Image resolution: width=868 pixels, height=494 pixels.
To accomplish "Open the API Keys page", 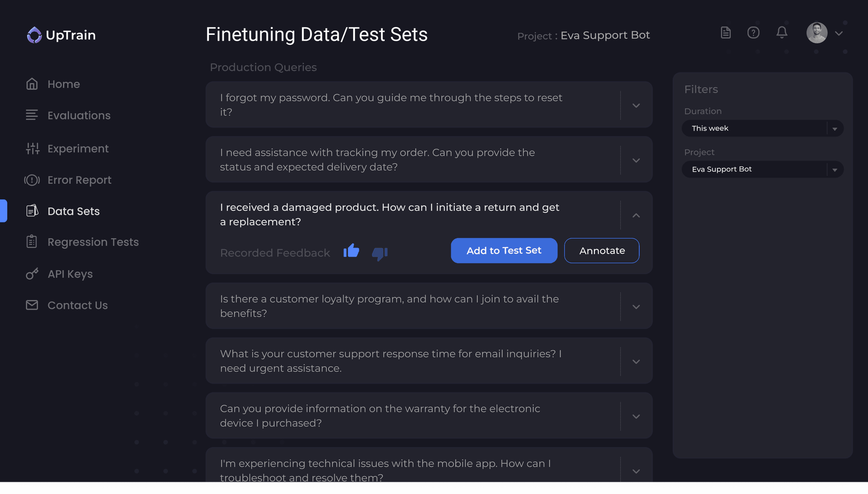I will [x=70, y=274].
